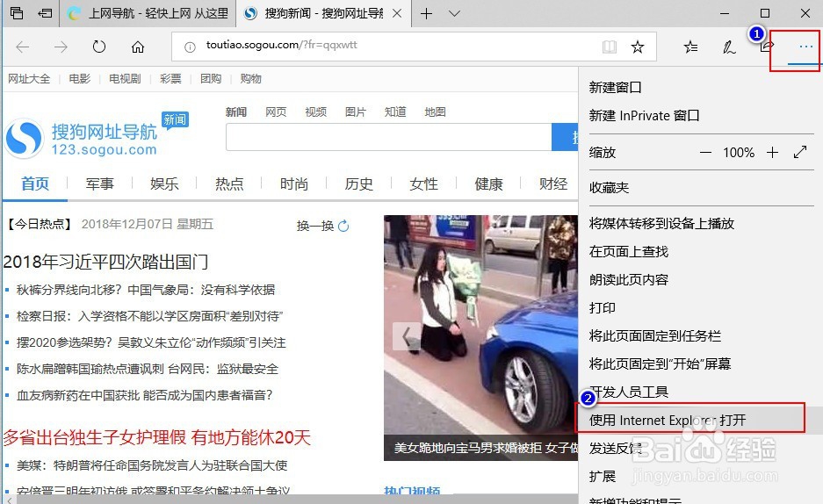Choose 新建窗口 from the menu
This screenshot has height=504, width=823.
tap(615, 87)
